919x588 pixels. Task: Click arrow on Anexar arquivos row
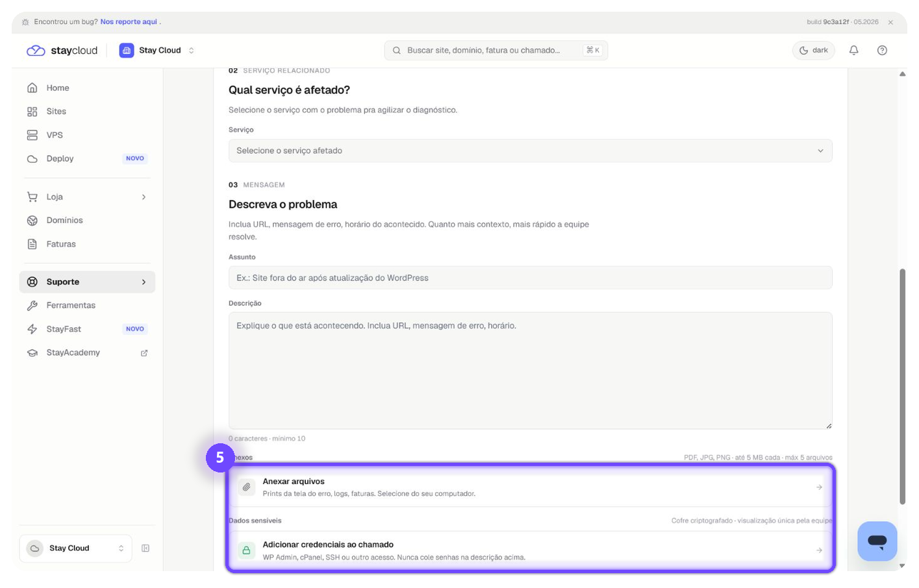[x=819, y=487]
